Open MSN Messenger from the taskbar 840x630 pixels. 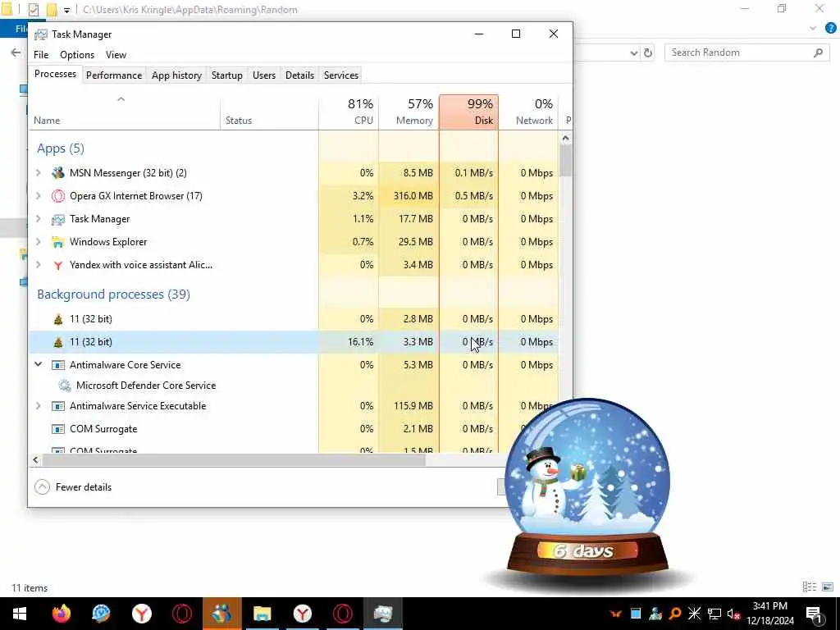[x=221, y=614]
